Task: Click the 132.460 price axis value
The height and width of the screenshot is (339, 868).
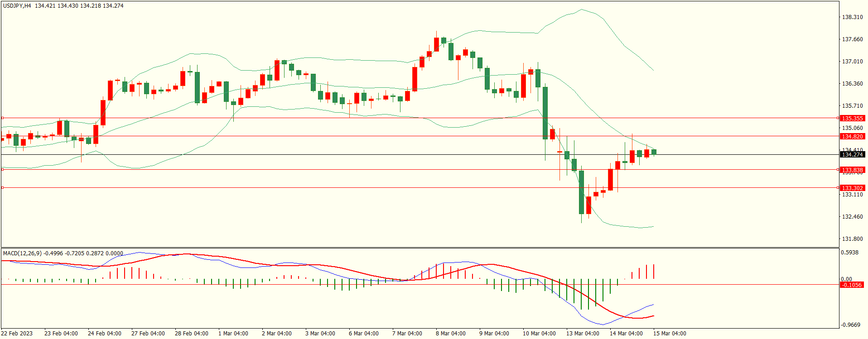Action: (x=852, y=217)
